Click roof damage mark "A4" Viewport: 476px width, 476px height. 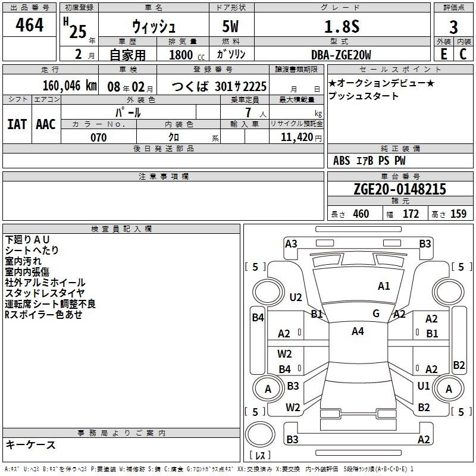pyautogui.click(x=358, y=331)
